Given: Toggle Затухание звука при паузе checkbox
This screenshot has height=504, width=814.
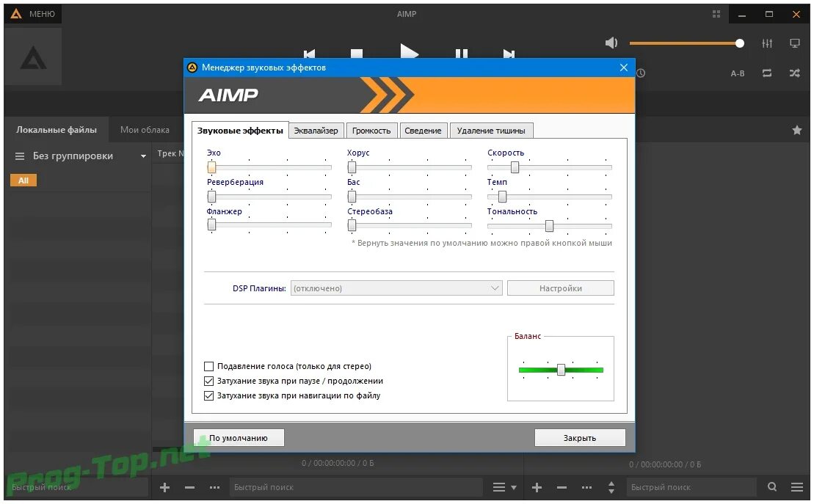Looking at the screenshot, I should tap(208, 381).
